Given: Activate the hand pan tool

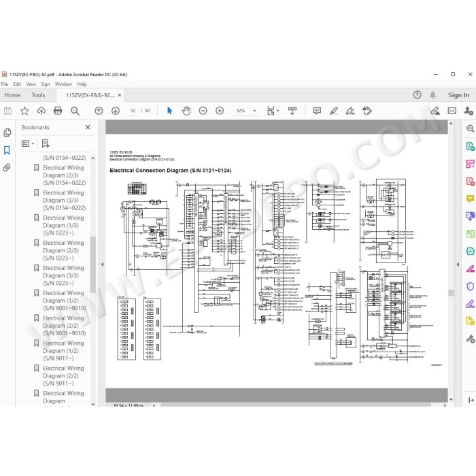Looking at the screenshot, I should pyautogui.click(x=186, y=111).
